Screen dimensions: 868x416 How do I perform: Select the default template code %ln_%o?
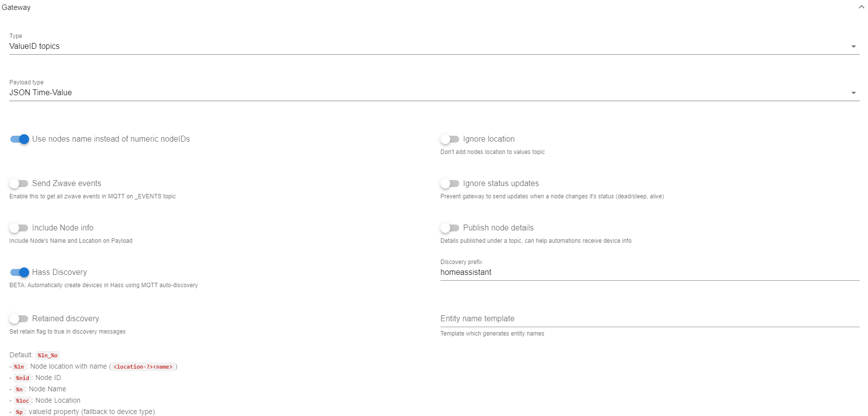47,355
